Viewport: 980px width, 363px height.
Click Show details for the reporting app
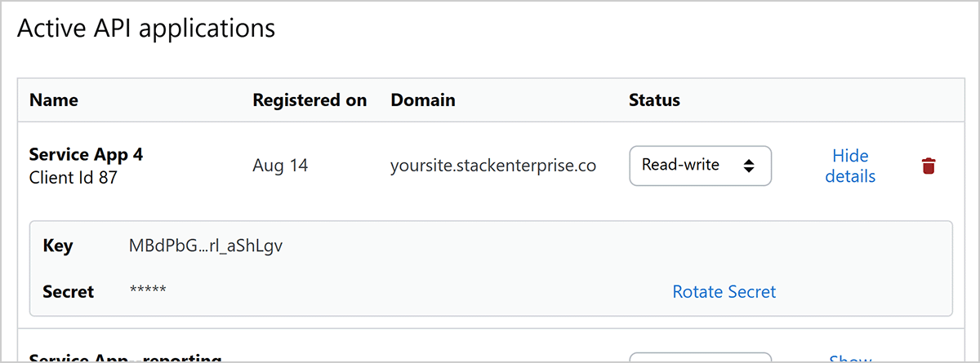coord(850,358)
